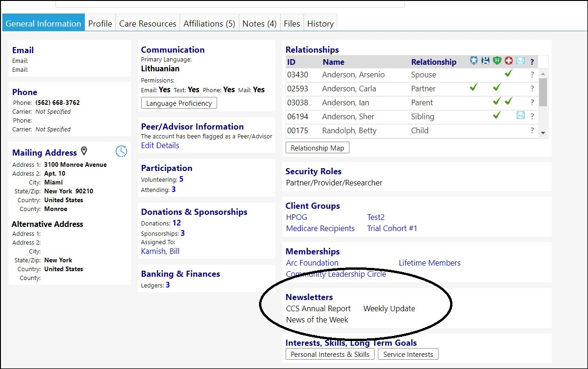588x369 pixels.
Task: Click the red cross checkmark for Anderson, Arsenio
Action: click(508, 73)
